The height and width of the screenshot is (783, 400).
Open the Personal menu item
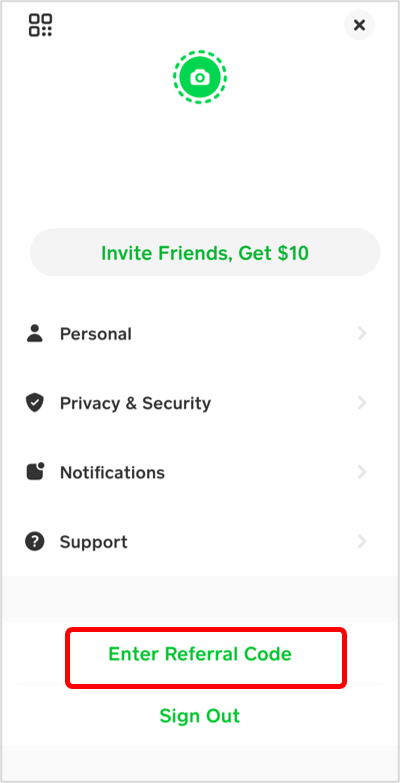[200, 333]
